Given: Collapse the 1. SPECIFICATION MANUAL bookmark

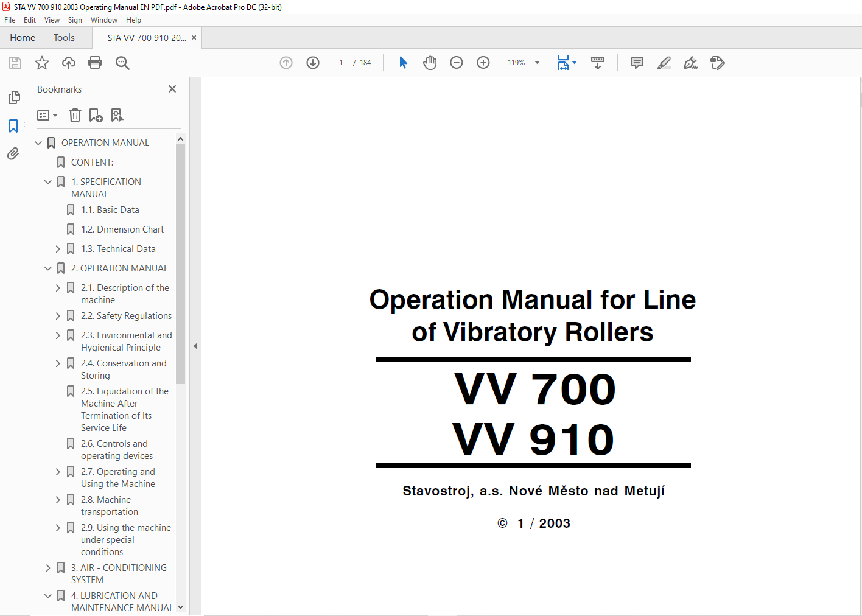Looking at the screenshot, I should pos(48,182).
